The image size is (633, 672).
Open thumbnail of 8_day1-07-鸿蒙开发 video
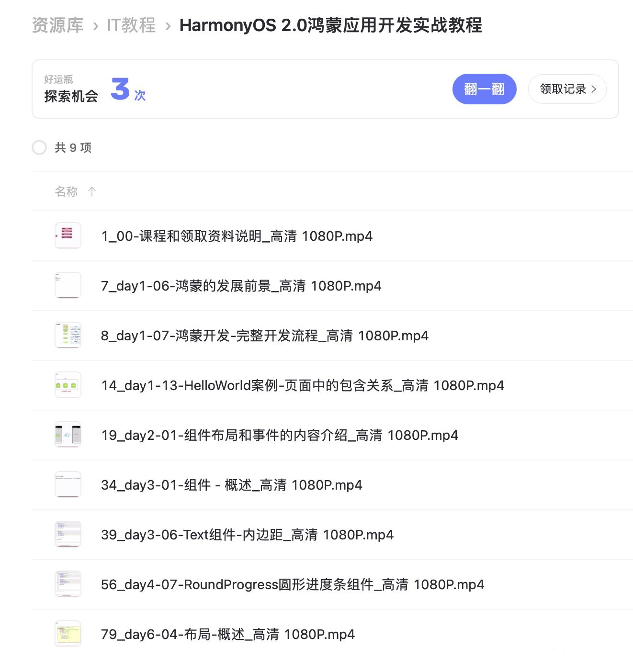[x=68, y=335]
